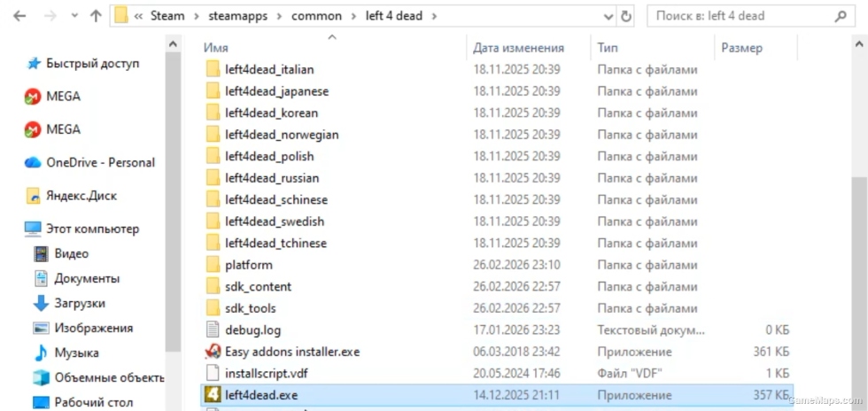Click the platform folder icon
The width and height of the screenshot is (868, 411).
pyautogui.click(x=213, y=265)
